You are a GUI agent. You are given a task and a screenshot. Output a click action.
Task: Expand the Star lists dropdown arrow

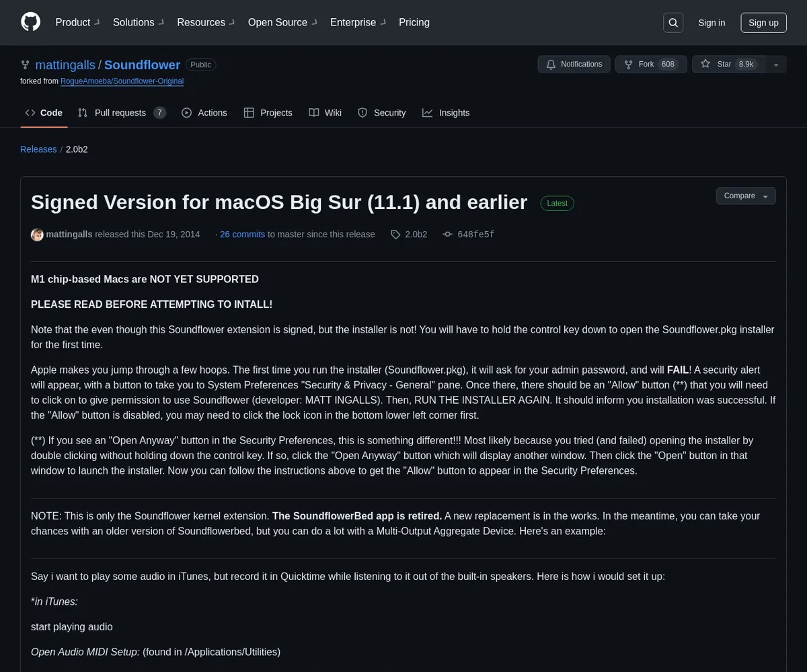pyautogui.click(x=776, y=65)
